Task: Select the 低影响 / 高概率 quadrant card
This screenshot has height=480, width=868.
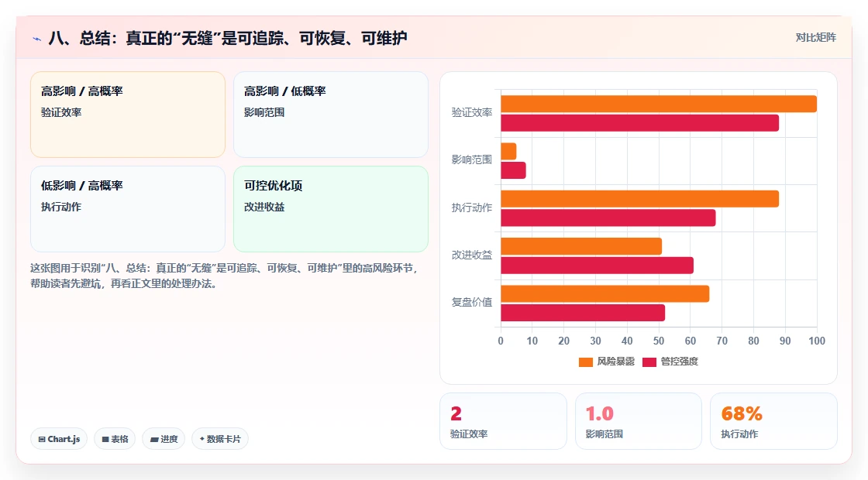Action: (x=128, y=209)
